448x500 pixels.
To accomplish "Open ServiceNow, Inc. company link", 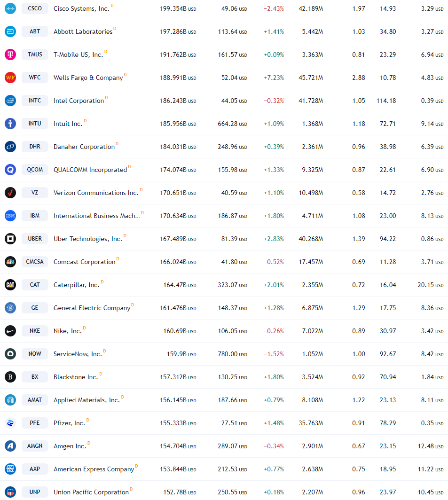I will tap(78, 354).
